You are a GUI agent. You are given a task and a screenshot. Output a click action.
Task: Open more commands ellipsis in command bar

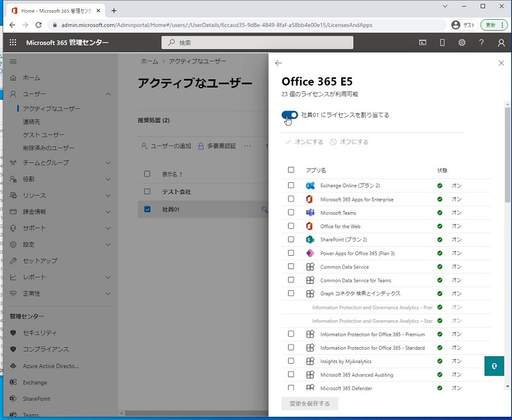click(x=248, y=146)
